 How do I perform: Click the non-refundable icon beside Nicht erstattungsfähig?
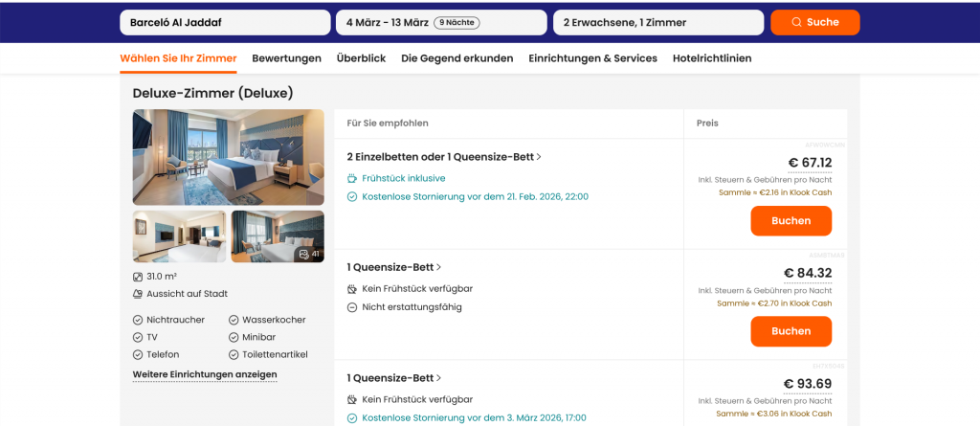[x=352, y=307]
